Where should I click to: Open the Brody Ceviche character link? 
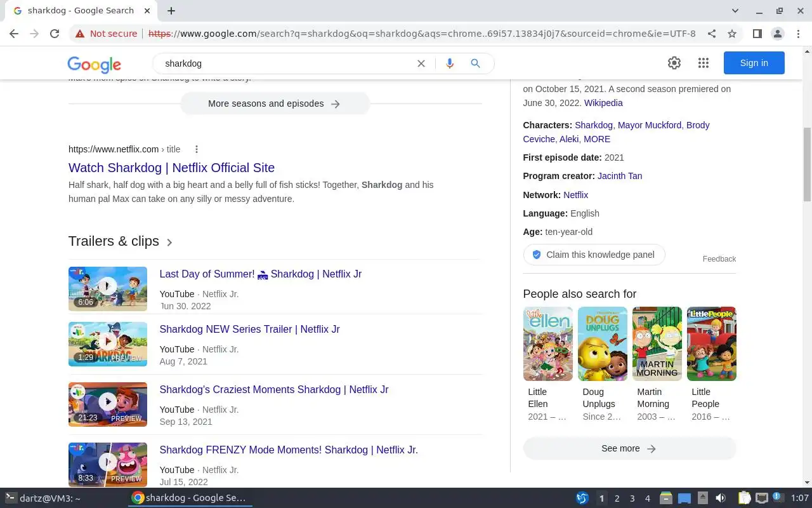(x=698, y=125)
